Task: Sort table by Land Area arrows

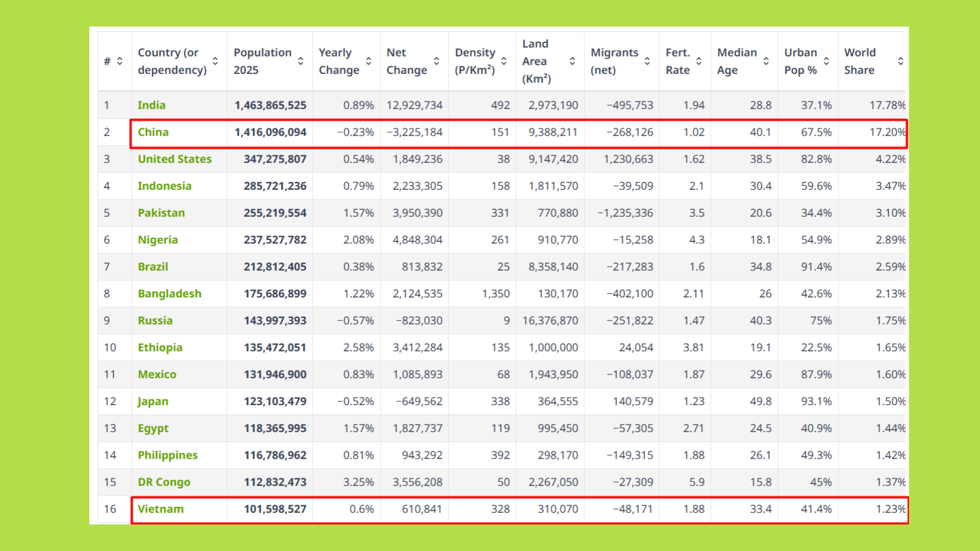Action: coord(572,61)
